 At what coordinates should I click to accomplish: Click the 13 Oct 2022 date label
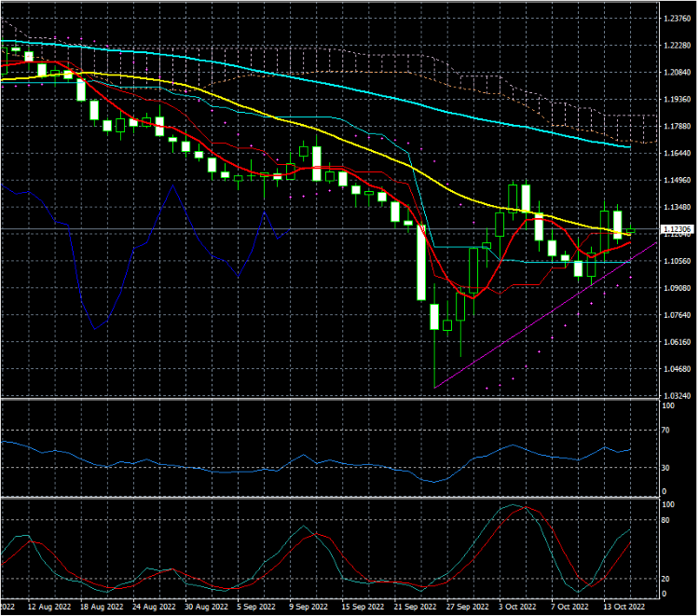pos(624,607)
